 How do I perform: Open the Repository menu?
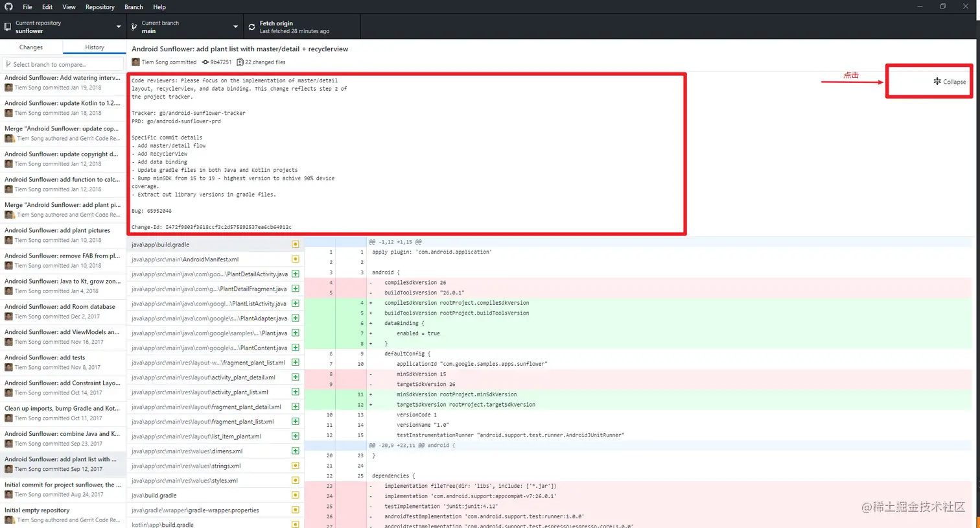coord(100,7)
